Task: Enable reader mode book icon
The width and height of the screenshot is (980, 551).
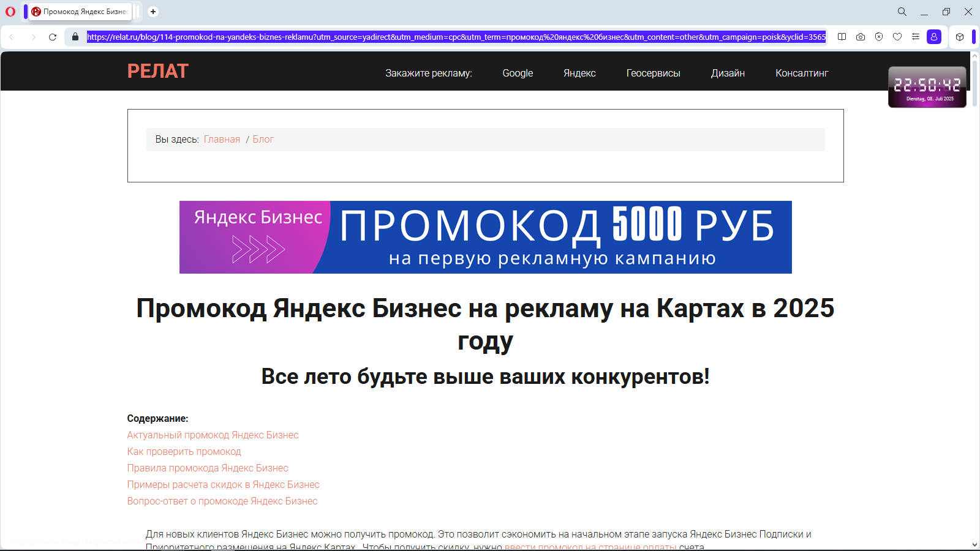Action: (842, 37)
